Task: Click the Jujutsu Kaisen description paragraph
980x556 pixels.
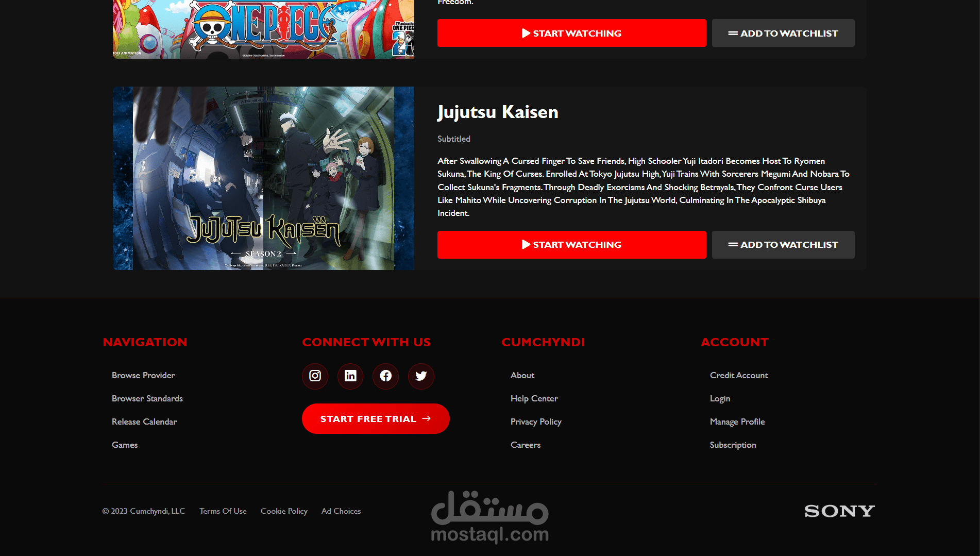Action: click(644, 187)
